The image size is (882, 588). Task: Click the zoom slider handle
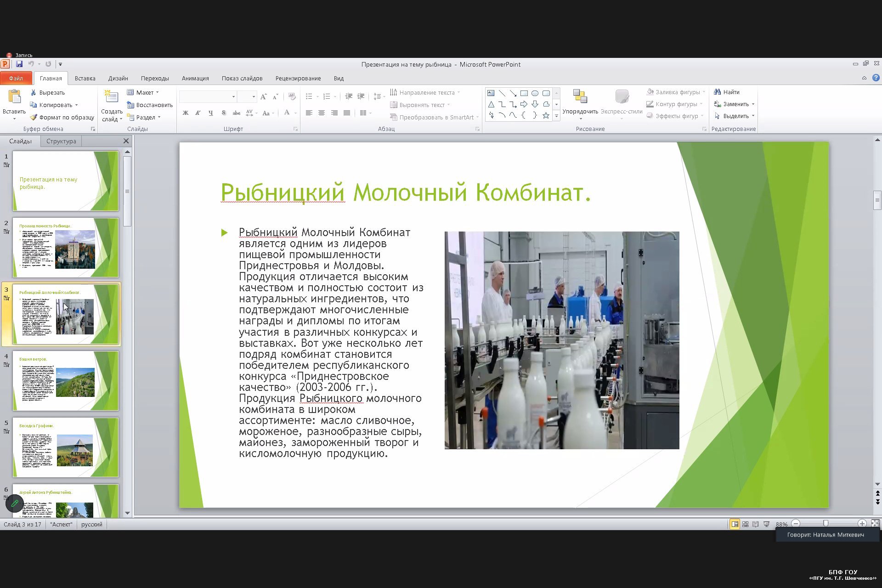tap(826, 524)
